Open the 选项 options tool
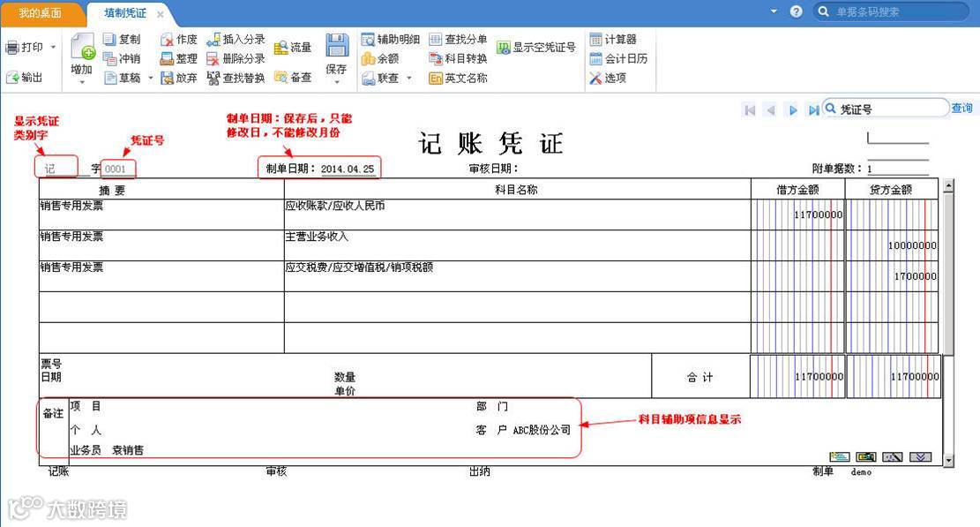Image resolution: width=980 pixels, height=527 pixels. tap(608, 79)
